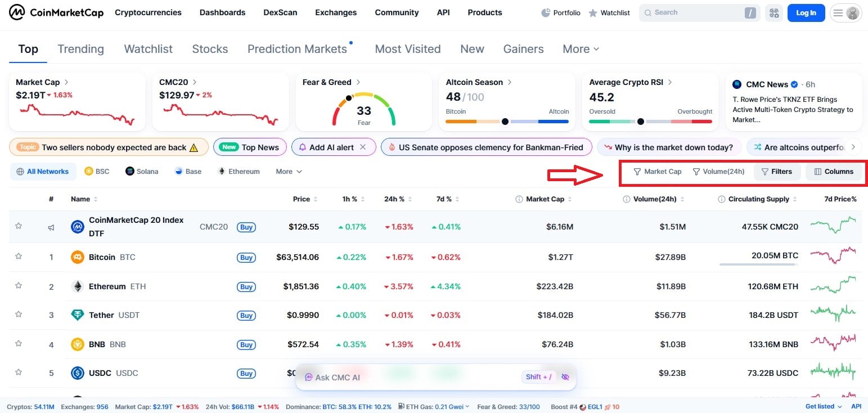Click the Log In button
The width and height of the screenshot is (868, 413).
[806, 13]
